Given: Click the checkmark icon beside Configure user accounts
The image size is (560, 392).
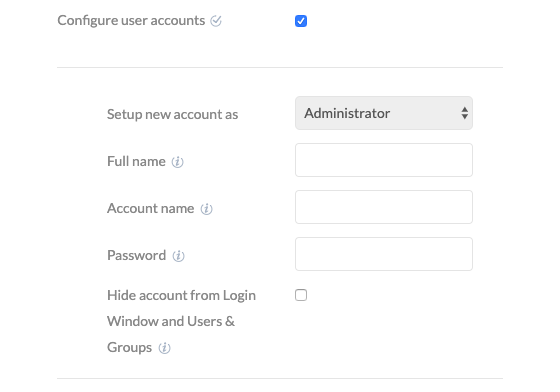Looking at the screenshot, I should pos(216,21).
